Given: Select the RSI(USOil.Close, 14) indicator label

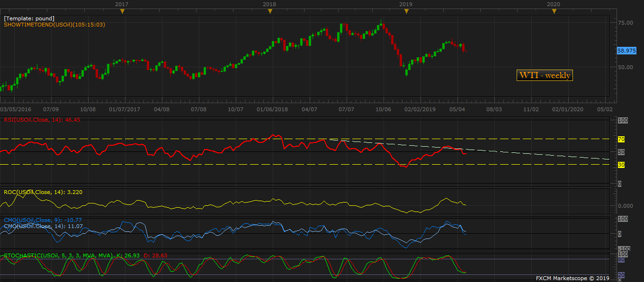Looking at the screenshot, I should coord(42,120).
